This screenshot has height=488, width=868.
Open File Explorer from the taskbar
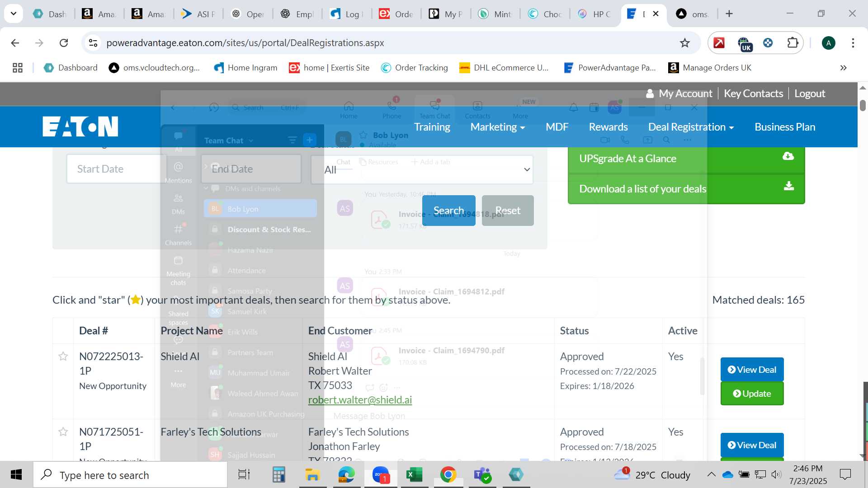pos(312,474)
